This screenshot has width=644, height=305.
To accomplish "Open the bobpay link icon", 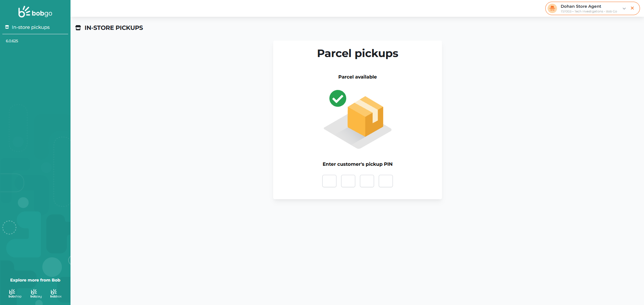I will click(36, 293).
